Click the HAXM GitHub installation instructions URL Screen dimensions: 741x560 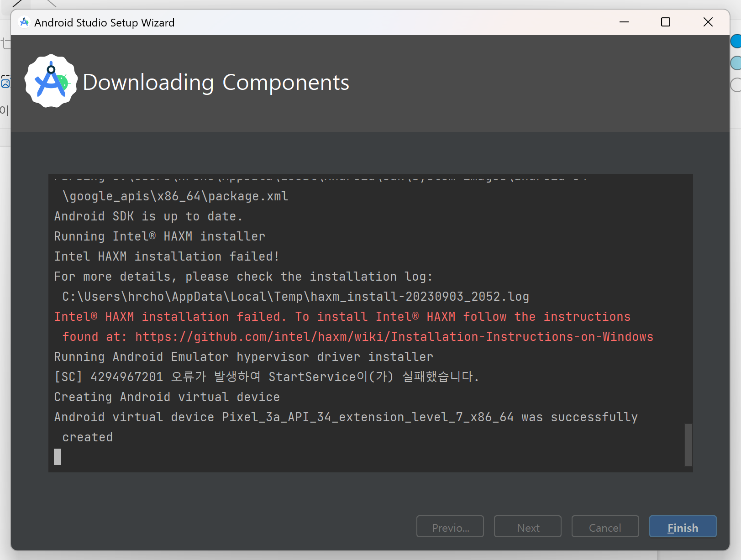394,337
